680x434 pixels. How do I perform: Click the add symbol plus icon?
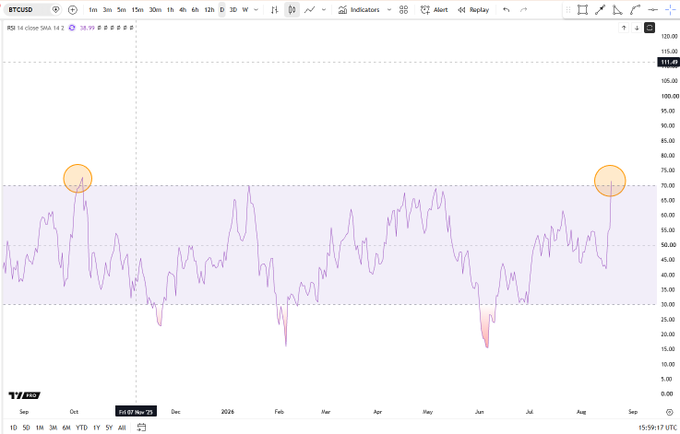click(73, 10)
